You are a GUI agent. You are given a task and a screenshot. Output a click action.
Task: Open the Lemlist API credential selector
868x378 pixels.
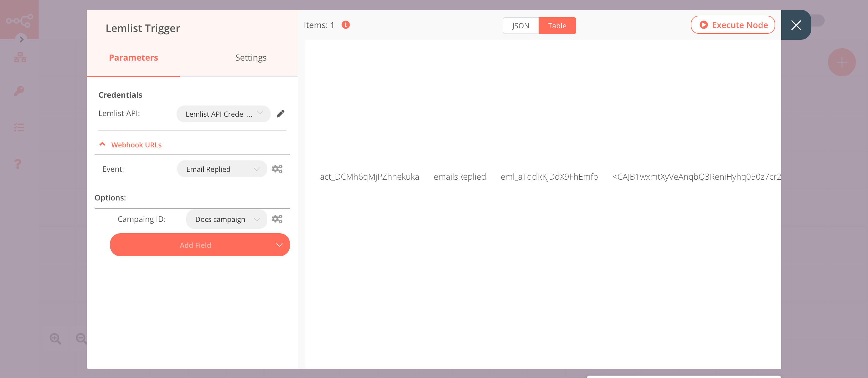(x=223, y=114)
